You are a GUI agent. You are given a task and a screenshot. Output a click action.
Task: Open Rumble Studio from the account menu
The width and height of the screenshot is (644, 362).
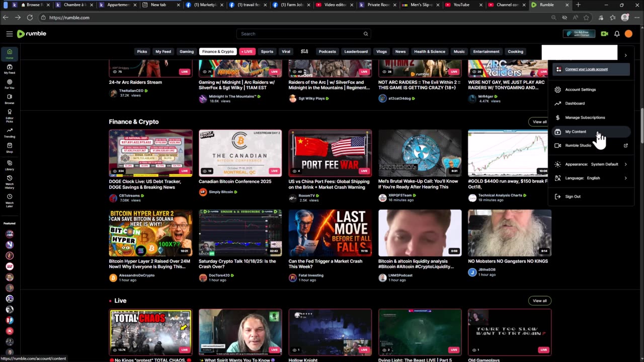tap(591, 146)
